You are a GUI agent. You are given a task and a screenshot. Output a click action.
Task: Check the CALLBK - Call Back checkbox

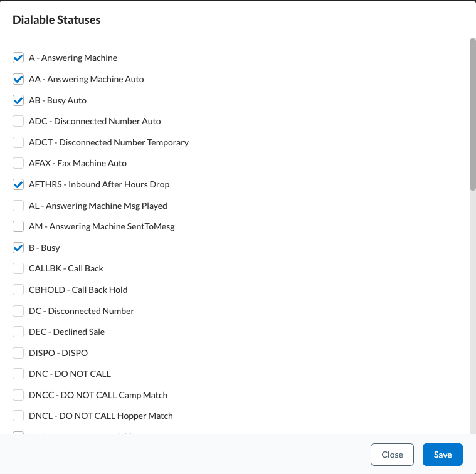[18, 268]
